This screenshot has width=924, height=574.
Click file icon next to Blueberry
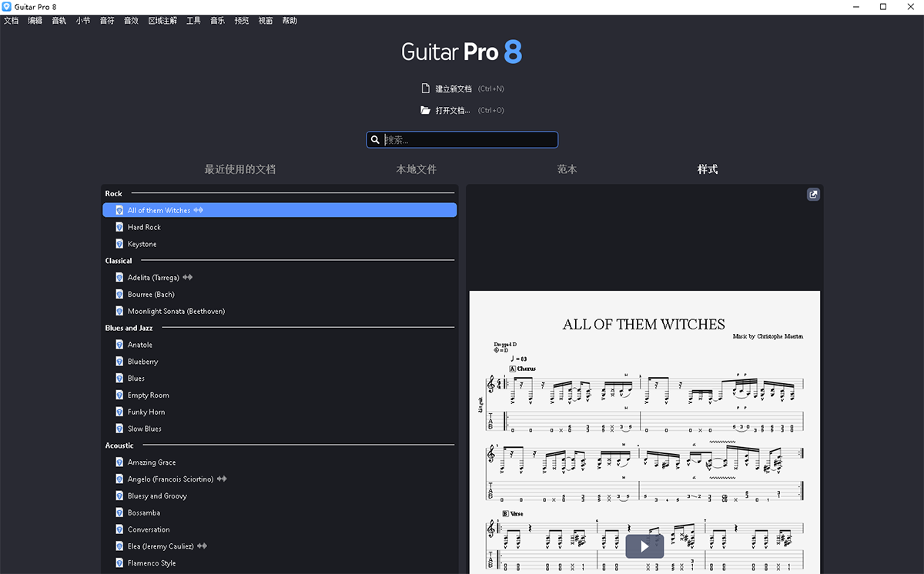(119, 362)
